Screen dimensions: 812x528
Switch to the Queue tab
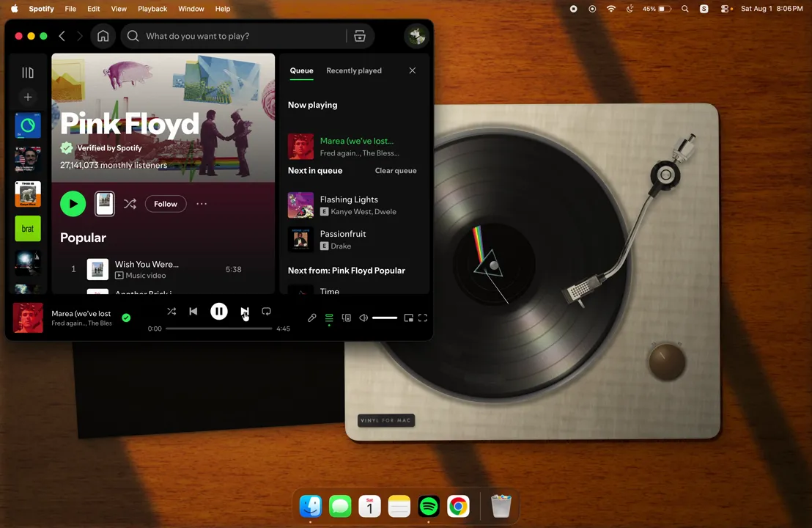click(x=301, y=70)
